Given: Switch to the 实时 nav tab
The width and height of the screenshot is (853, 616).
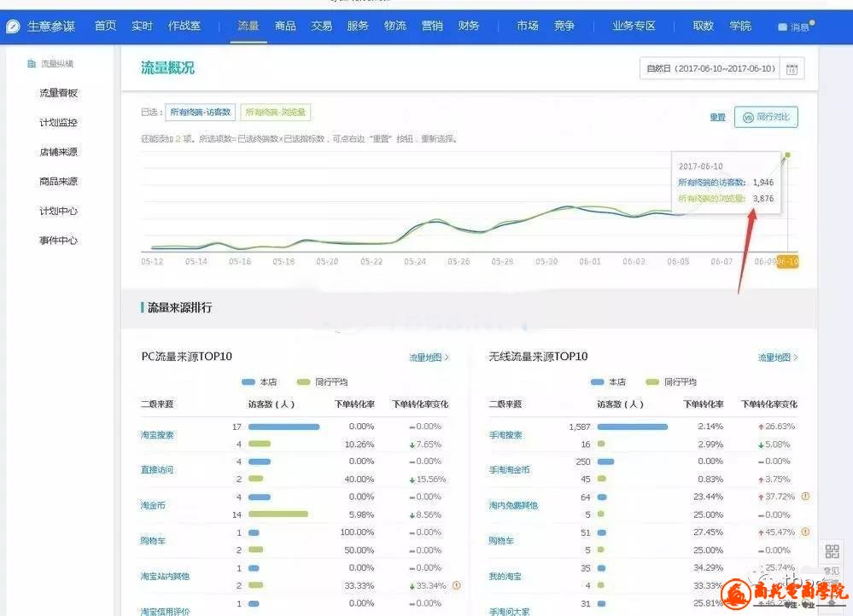Looking at the screenshot, I should click(x=142, y=26).
